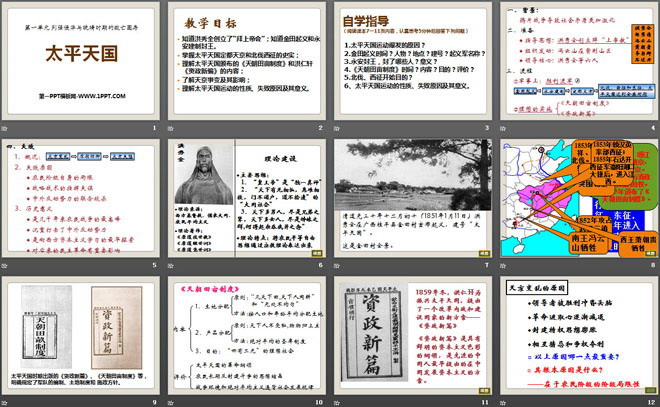Select slide 12 thumbnail 天京变乱的原因

580,335
